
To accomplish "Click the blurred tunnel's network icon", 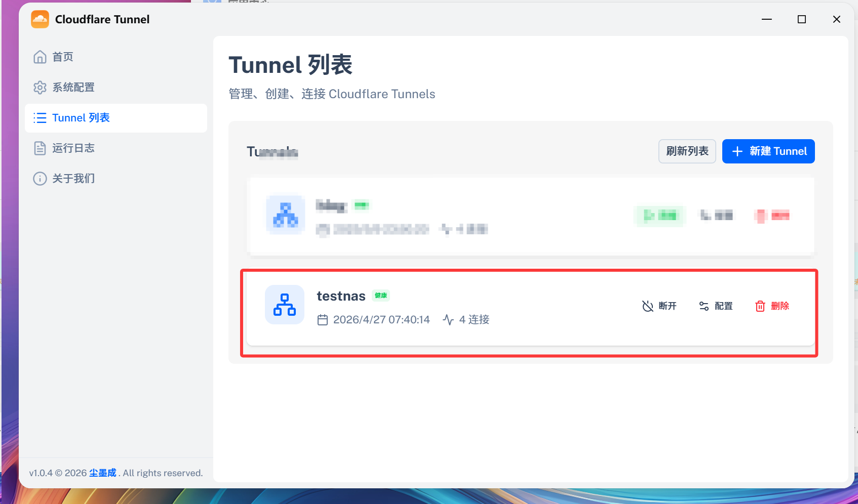I will [286, 215].
